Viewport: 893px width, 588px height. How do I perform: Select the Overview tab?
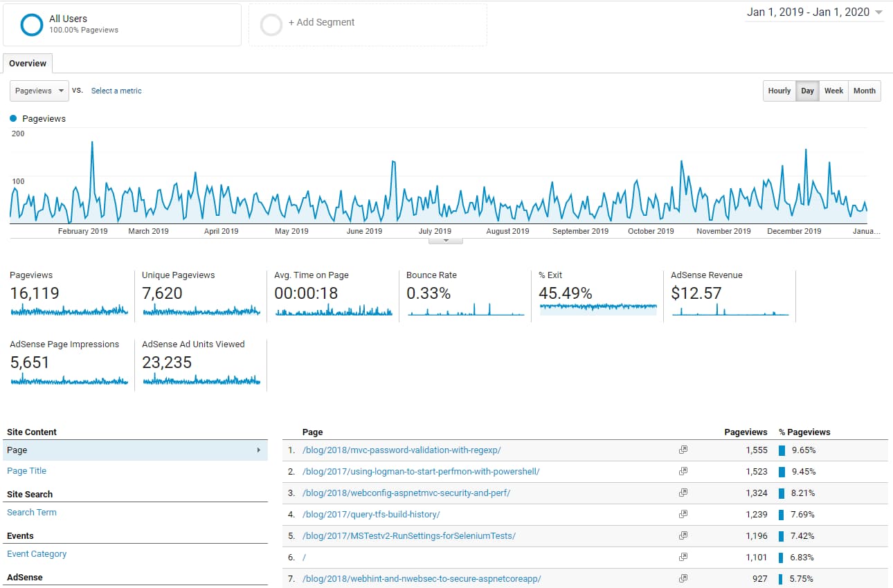tap(28, 63)
